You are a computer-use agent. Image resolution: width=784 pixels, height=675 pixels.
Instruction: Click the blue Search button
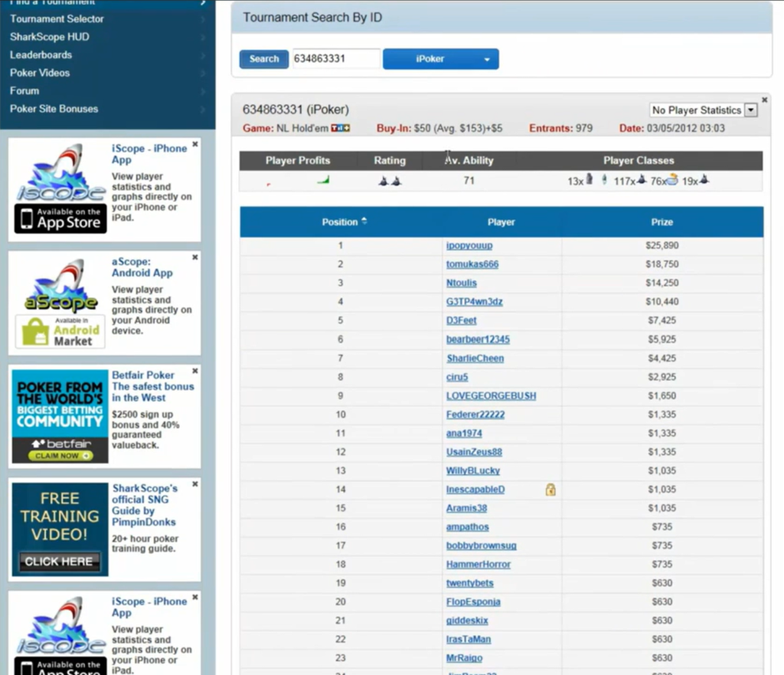pos(264,59)
